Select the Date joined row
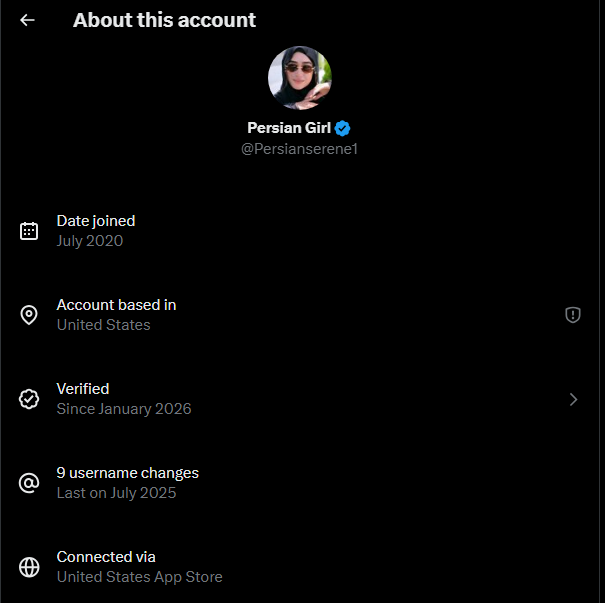 click(300, 231)
